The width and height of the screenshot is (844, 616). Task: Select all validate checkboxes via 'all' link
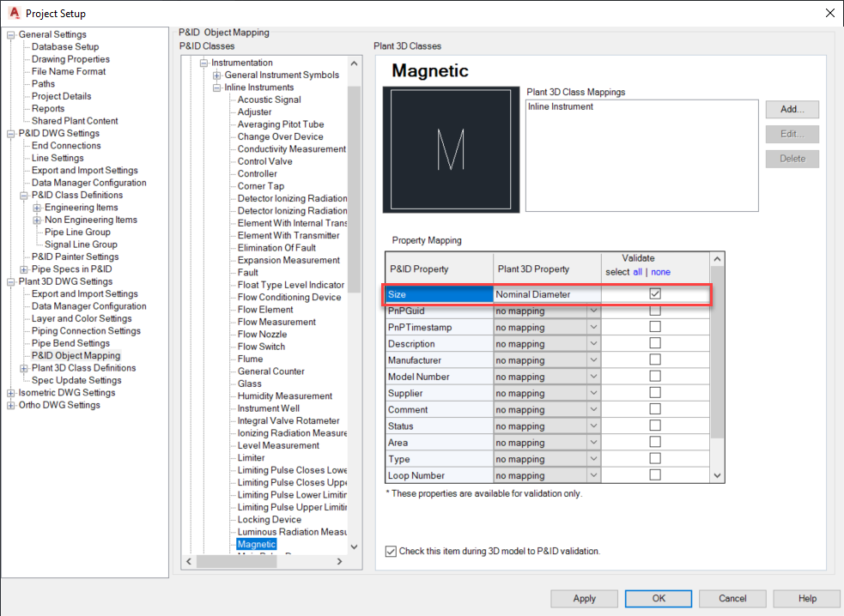(x=637, y=272)
